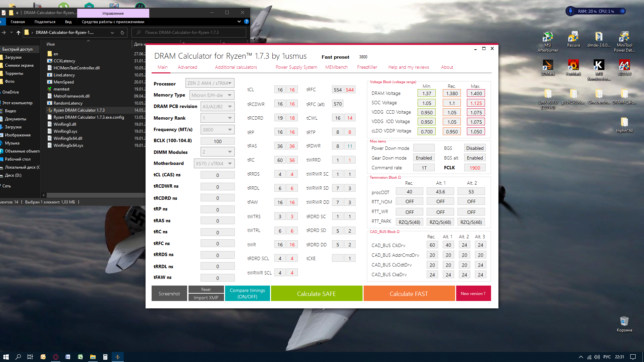Image resolution: width=644 pixels, height=362 pixels.
Task: Click the Import XMP button
Action: pyautogui.click(x=206, y=298)
